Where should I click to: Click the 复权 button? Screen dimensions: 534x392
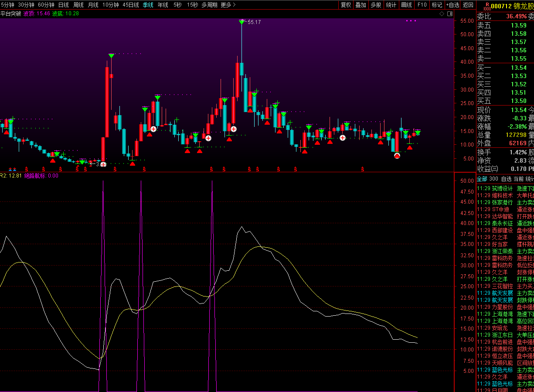click(346, 5)
